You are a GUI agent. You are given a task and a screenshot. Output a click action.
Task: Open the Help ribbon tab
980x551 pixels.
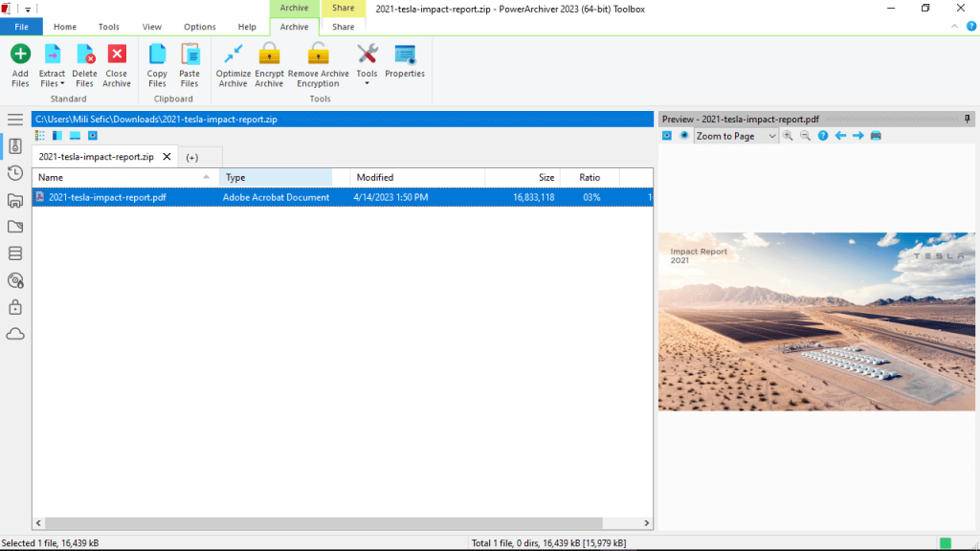247,27
